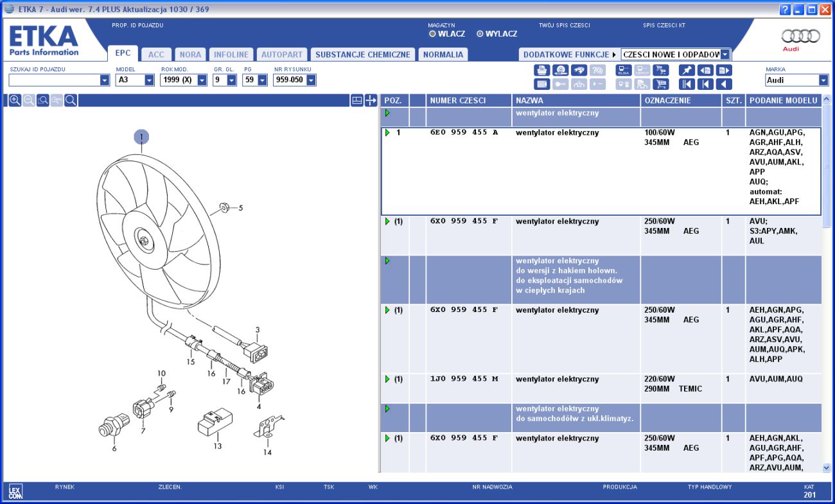Click the plain magnifier icon in diagram toolbar
The width and height of the screenshot is (835, 504).
pyautogui.click(x=71, y=100)
